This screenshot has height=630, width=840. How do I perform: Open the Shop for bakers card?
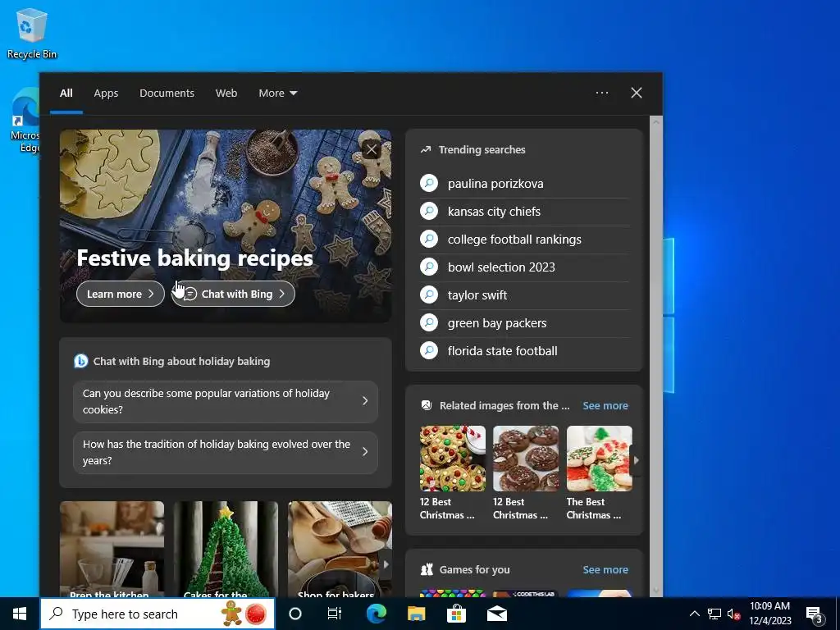click(x=340, y=549)
